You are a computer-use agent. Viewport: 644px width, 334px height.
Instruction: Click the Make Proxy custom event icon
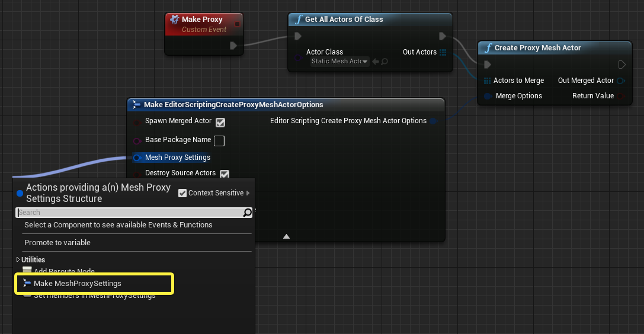point(175,20)
